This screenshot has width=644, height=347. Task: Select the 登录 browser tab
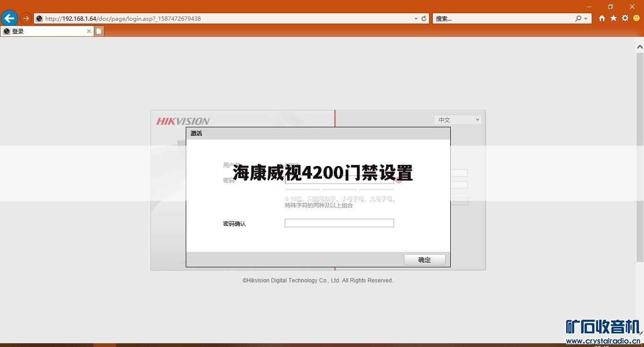(x=47, y=31)
